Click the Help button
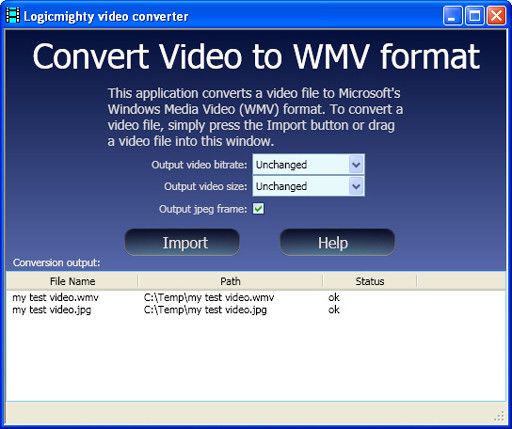 [337, 242]
